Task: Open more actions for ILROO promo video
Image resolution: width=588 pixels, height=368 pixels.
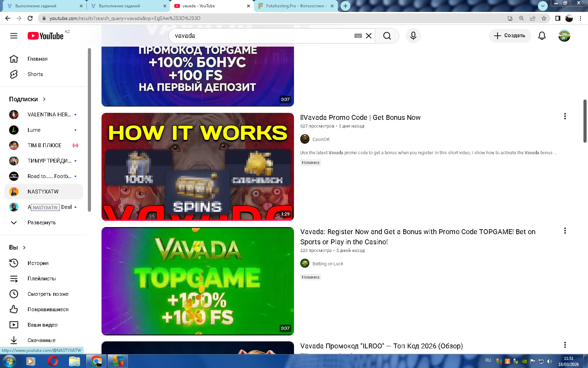Action: 565,345
